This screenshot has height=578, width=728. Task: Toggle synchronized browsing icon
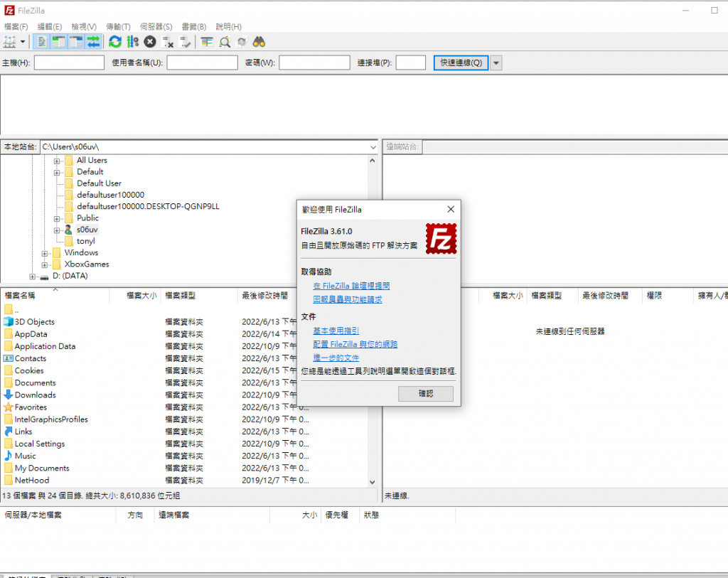click(242, 42)
